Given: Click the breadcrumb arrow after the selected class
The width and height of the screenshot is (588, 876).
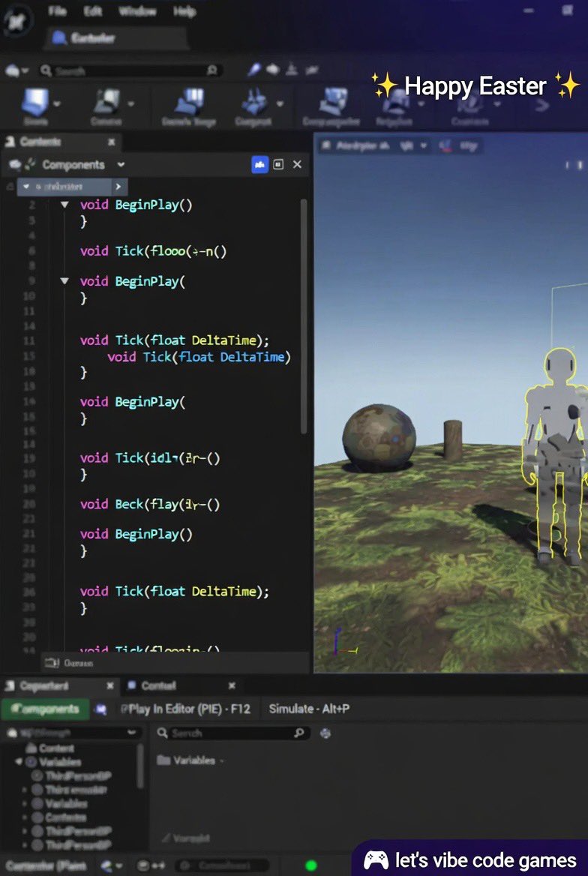Looking at the screenshot, I should [x=118, y=187].
